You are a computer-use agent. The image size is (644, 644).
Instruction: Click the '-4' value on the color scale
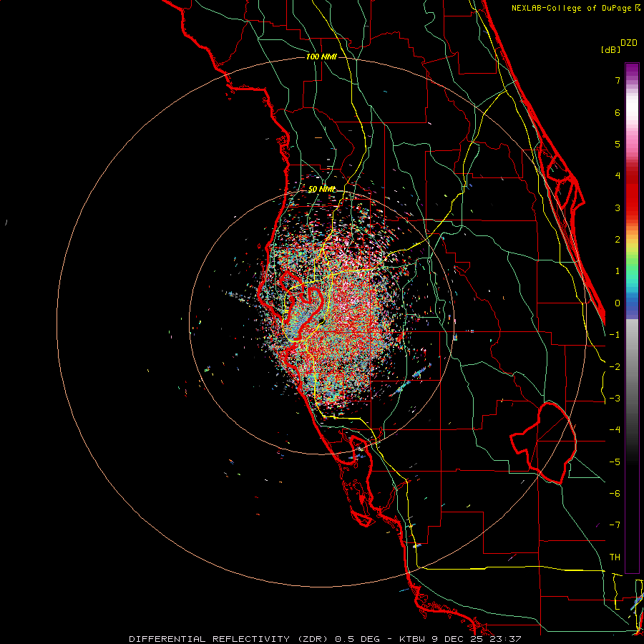615,430
